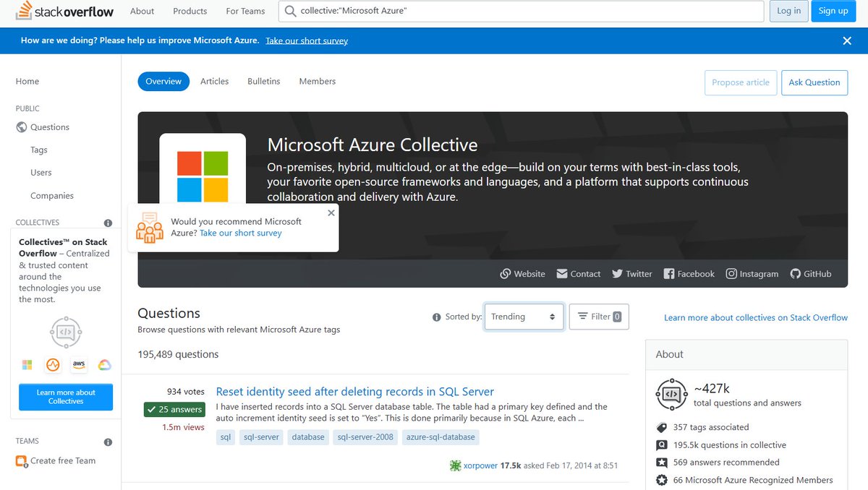Click the Collectives info icon
The height and width of the screenshot is (490, 868).
(x=108, y=223)
